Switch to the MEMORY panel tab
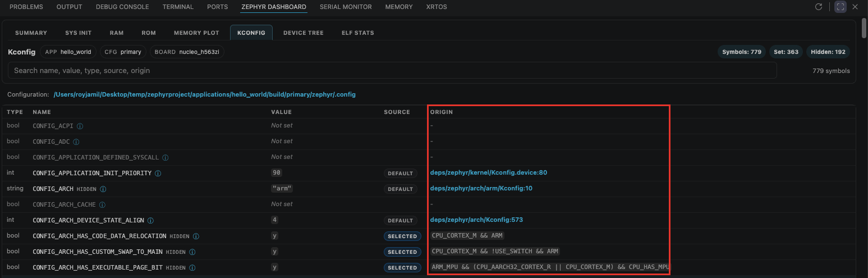This screenshot has height=278, width=868. [x=399, y=7]
